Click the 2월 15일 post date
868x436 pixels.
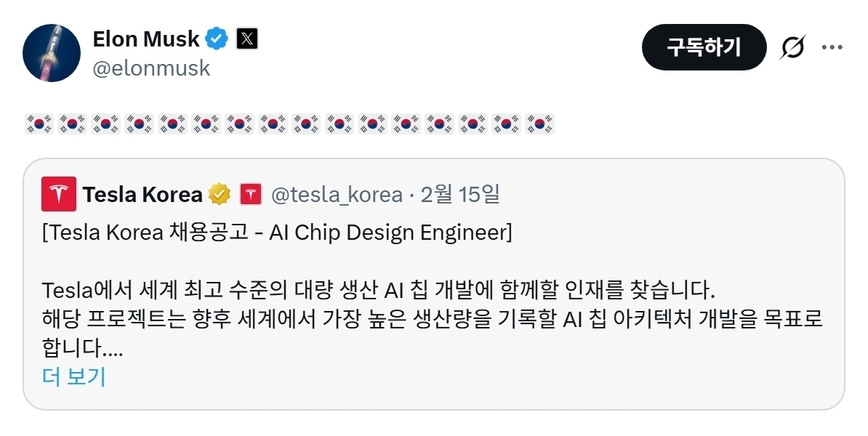tap(460, 195)
